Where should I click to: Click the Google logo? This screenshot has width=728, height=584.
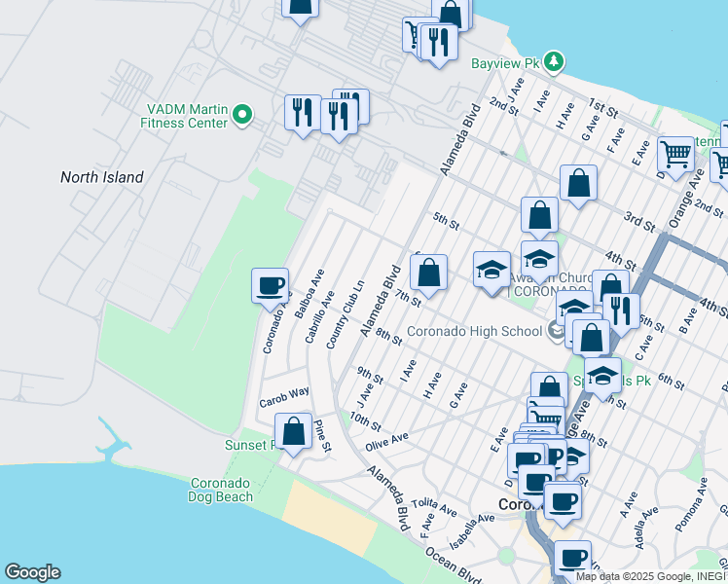click(x=32, y=572)
